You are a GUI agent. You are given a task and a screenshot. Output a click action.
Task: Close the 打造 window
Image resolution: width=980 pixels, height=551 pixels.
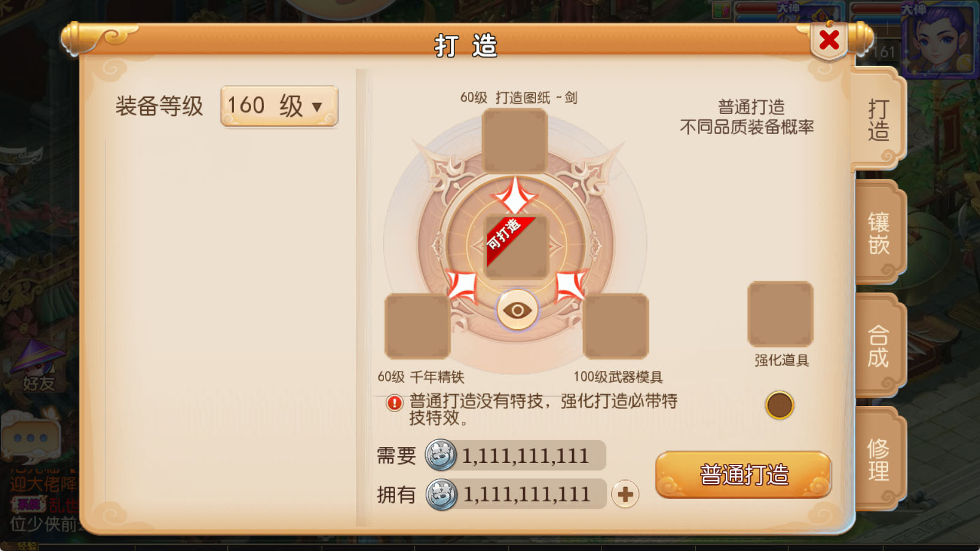point(829,40)
